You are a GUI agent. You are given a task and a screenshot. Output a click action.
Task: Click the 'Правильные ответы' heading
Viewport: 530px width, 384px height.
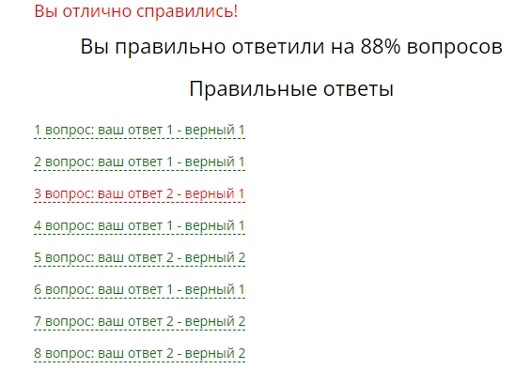291,89
